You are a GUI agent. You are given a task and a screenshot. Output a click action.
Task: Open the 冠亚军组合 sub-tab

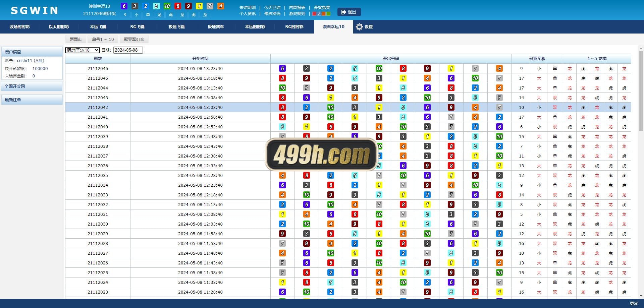click(134, 40)
